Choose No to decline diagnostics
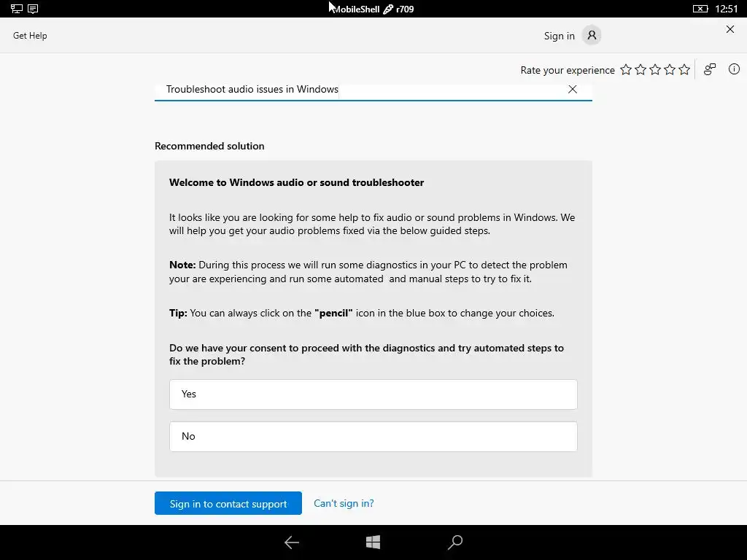This screenshot has height=560, width=747. coord(373,437)
